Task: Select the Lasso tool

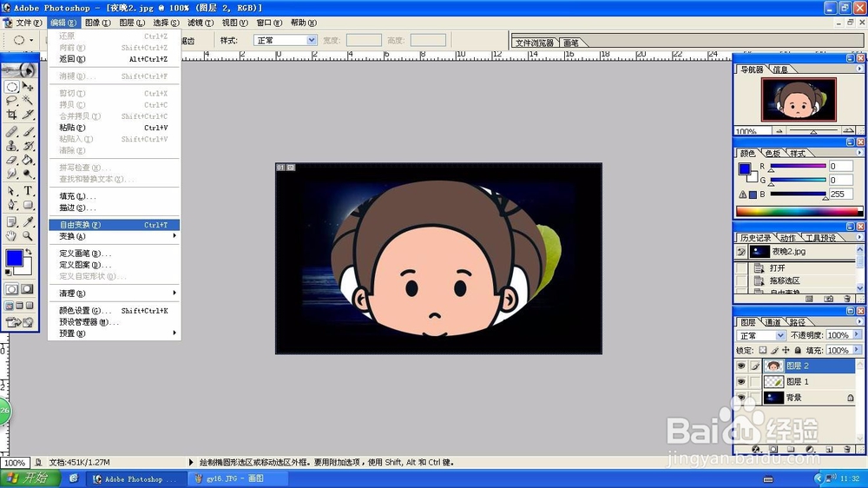Action: pyautogui.click(x=11, y=101)
